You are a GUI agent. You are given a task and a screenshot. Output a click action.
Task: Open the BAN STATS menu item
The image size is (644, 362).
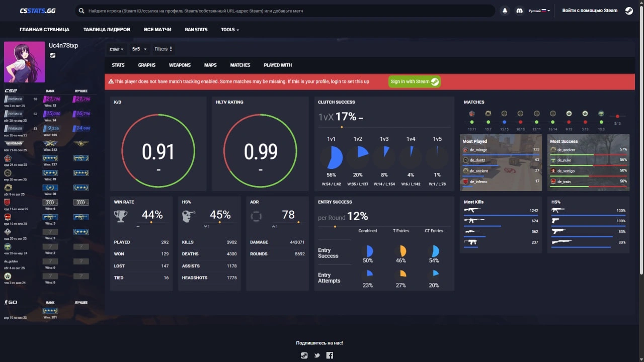[196, 30]
